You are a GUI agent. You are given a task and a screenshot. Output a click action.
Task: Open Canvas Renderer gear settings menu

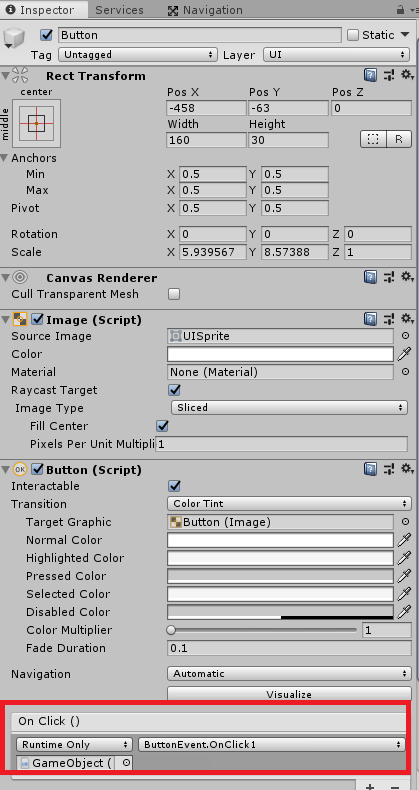[407, 277]
